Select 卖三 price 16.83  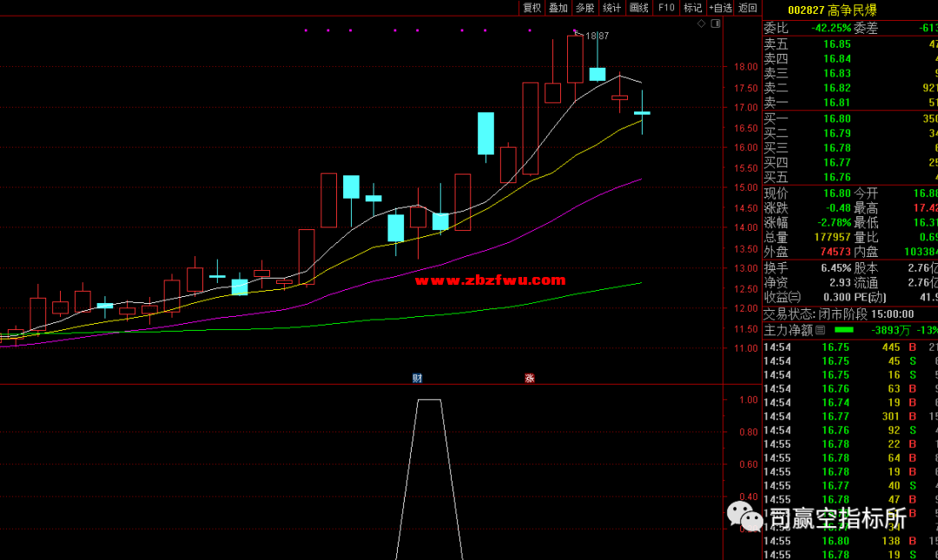[x=837, y=73]
